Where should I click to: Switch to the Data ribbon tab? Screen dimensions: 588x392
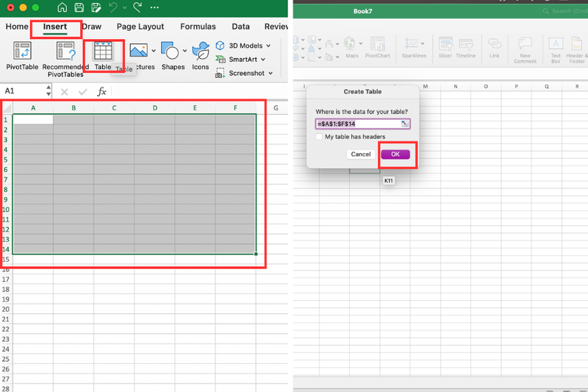[241, 26]
